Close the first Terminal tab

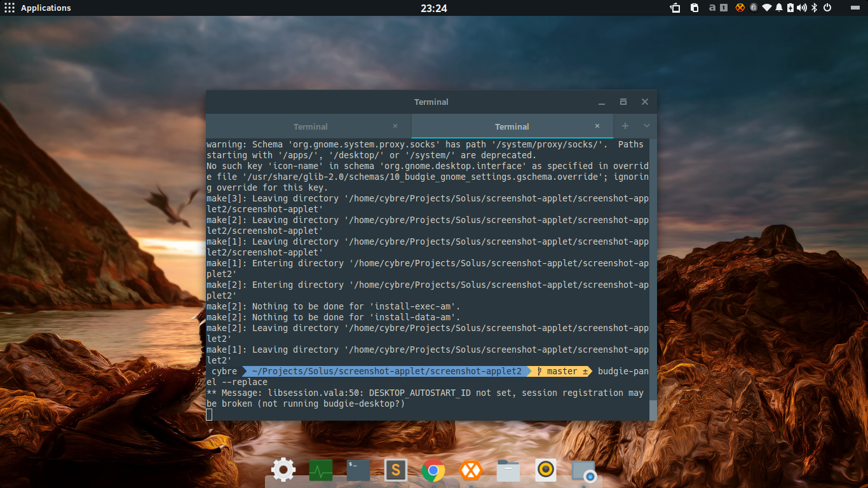click(x=395, y=126)
